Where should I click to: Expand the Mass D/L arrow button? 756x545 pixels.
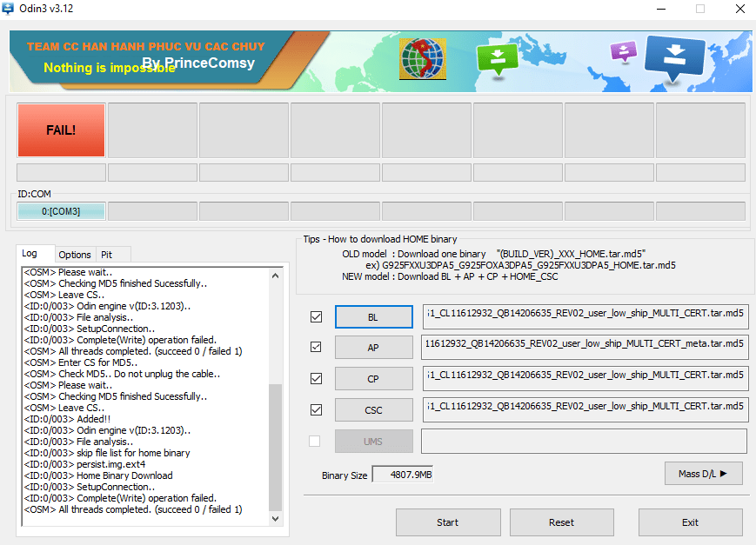(x=703, y=474)
